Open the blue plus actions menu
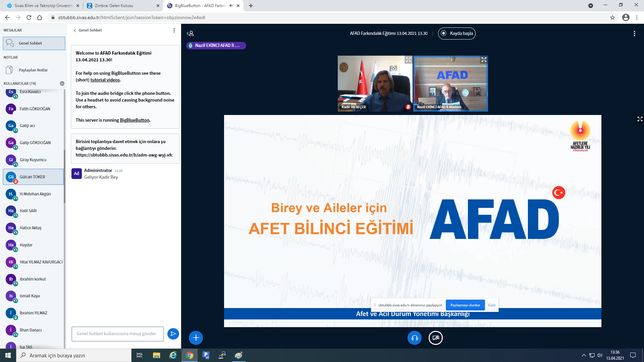644x362 pixels. (x=196, y=338)
